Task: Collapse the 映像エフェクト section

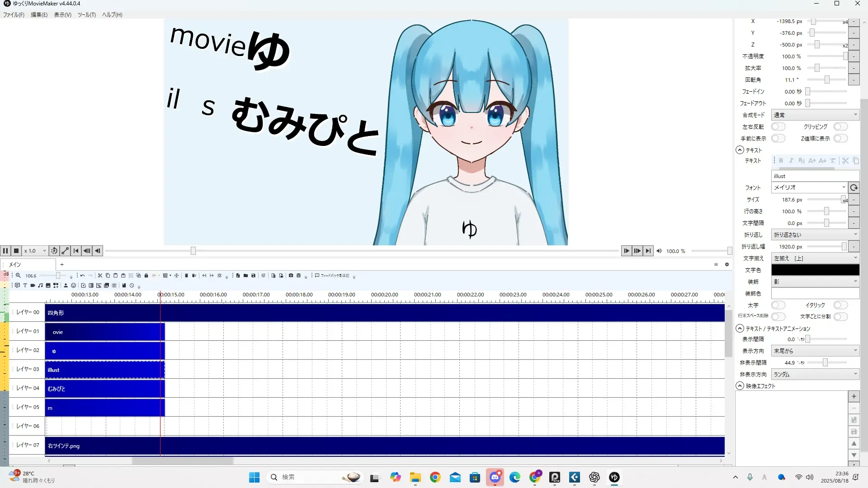Action: coord(740,386)
